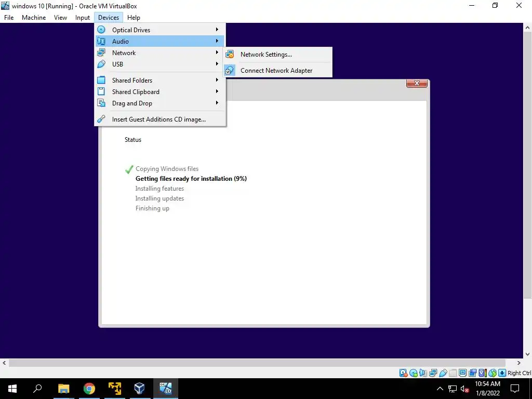
Task: Click the keyboard capture arrow indicator
Action: click(502, 373)
